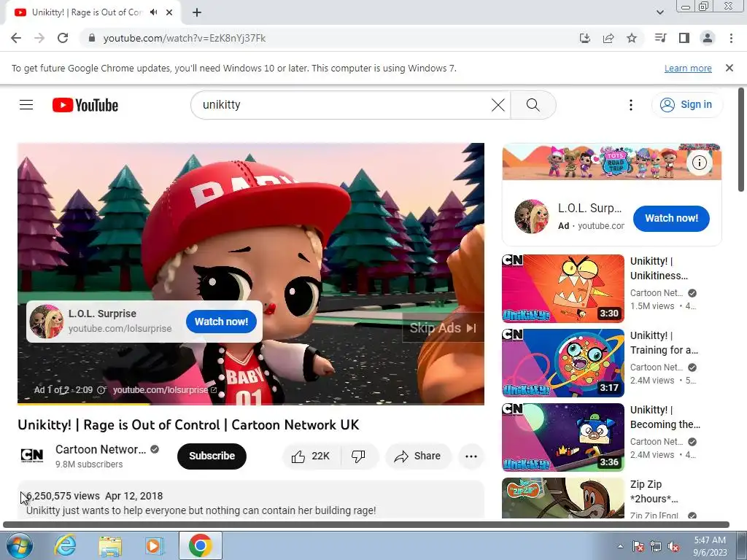Click the horizontal scrollbar at the bottom
747x560 pixels.
tap(366, 525)
